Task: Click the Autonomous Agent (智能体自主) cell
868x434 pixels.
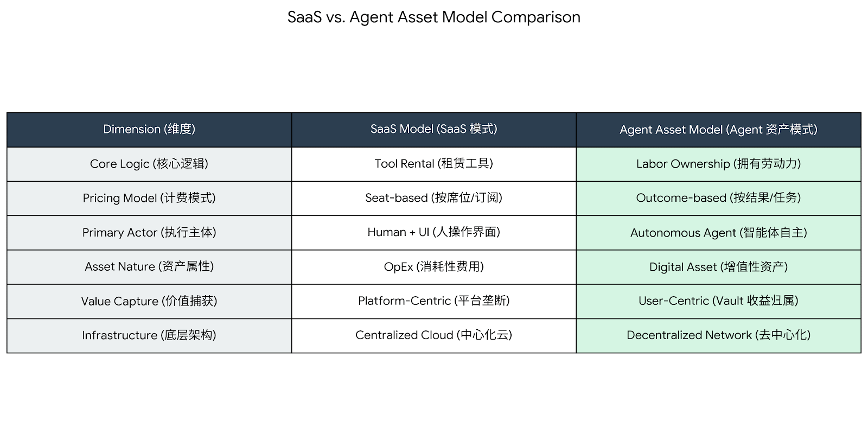Action: [718, 233]
